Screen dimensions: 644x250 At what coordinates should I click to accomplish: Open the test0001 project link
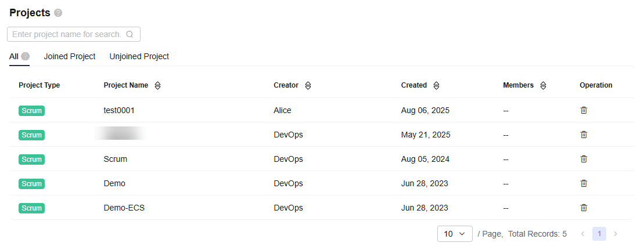coord(119,110)
